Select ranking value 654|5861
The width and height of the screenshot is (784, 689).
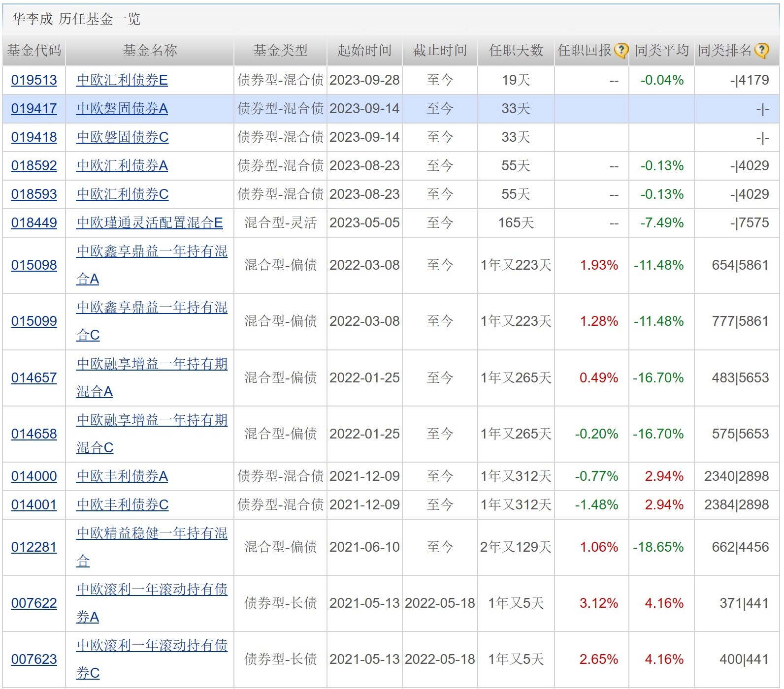[x=740, y=265]
